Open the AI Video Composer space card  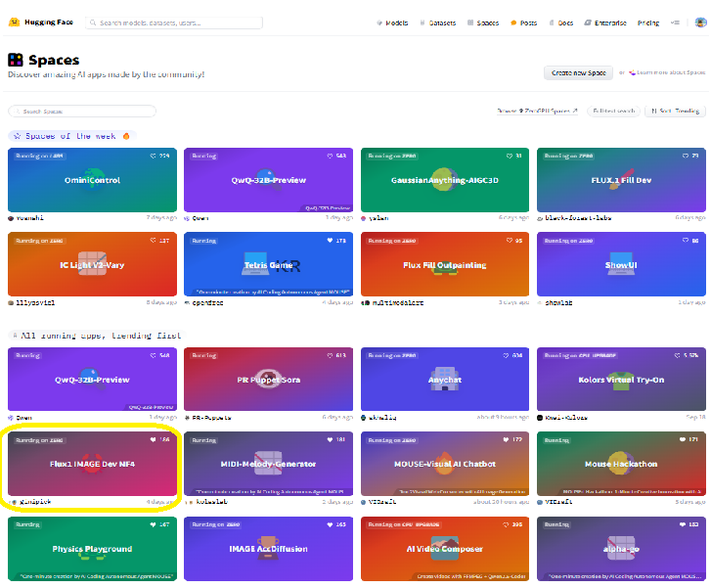(x=445, y=549)
